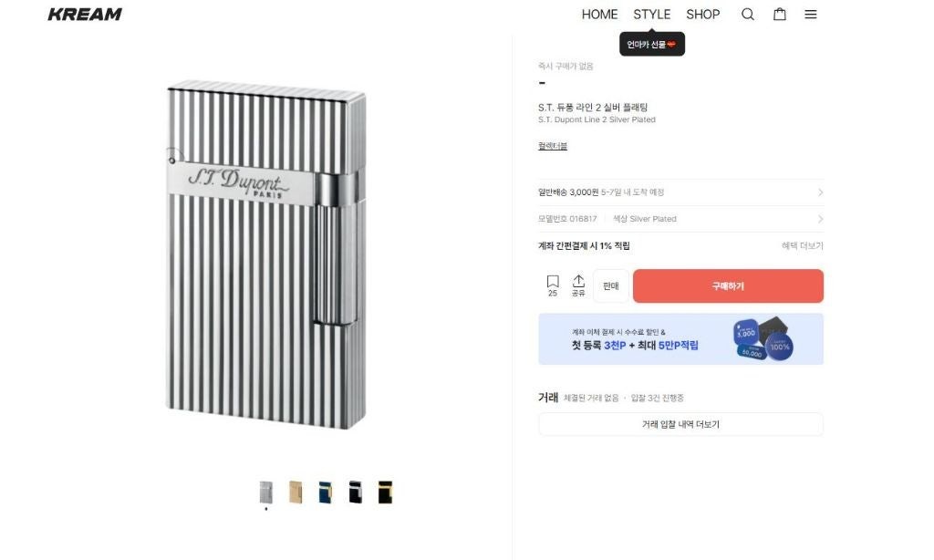
Task: Open the shopping bag icon
Action: pos(780,15)
